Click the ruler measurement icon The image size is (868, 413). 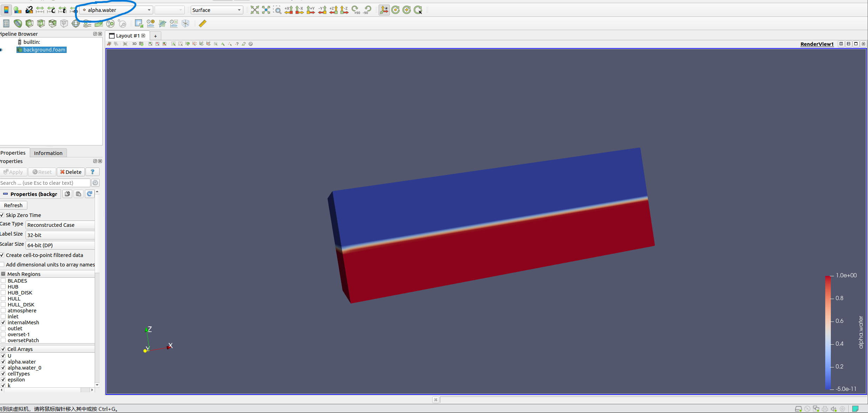(x=203, y=23)
